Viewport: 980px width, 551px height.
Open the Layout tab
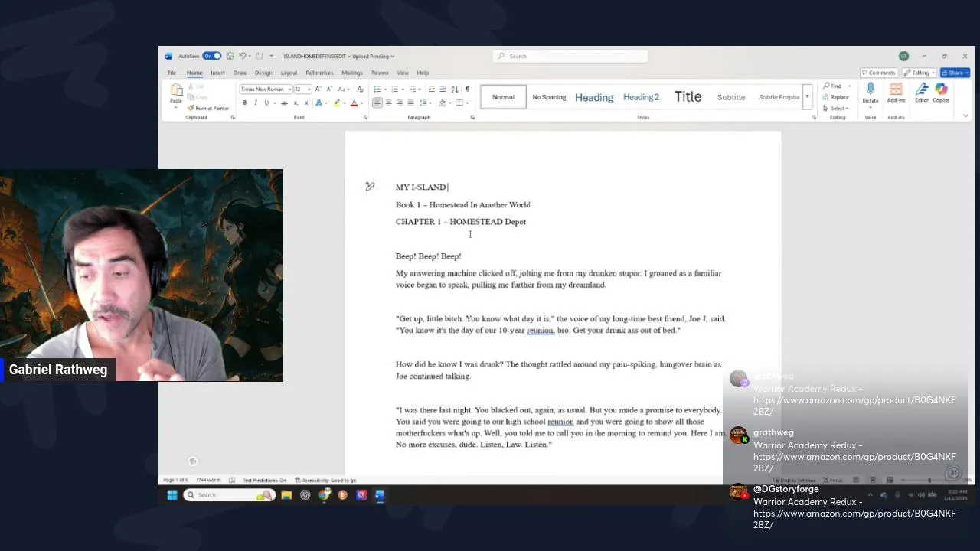[x=289, y=73]
